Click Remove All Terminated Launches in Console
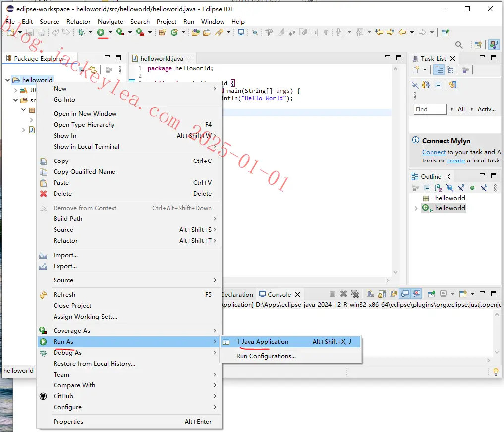The image size is (504, 432). coord(355,294)
